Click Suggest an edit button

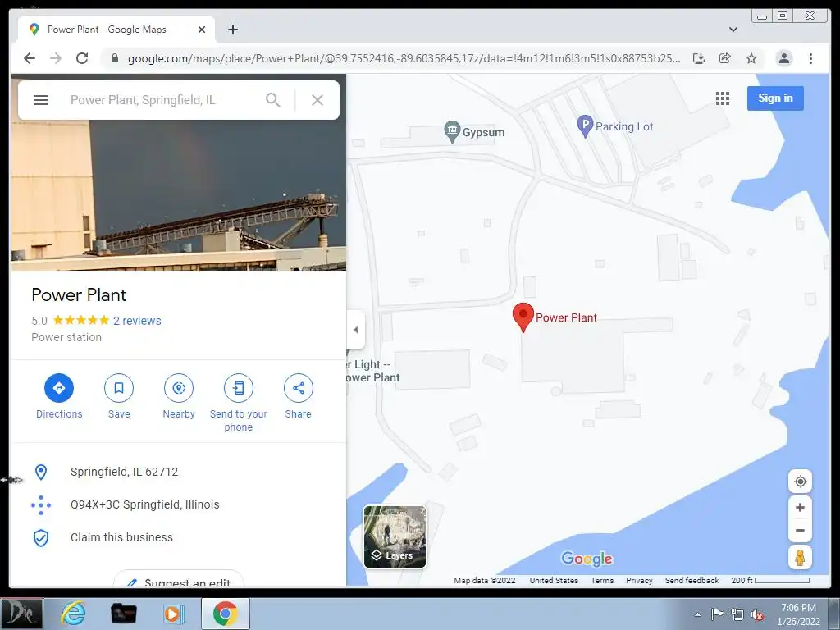pyautogui.click(x=179, y=580)
